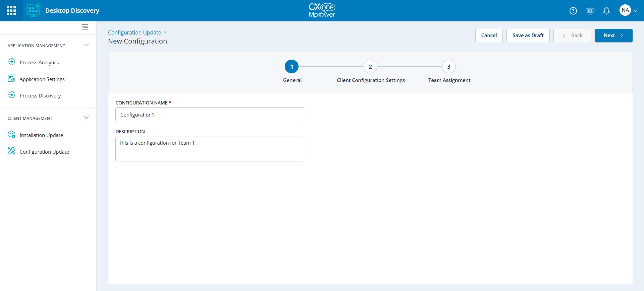Open Application Settings in the sidebar
Screen dimensions: 644x291
click(x=42, y=79)
